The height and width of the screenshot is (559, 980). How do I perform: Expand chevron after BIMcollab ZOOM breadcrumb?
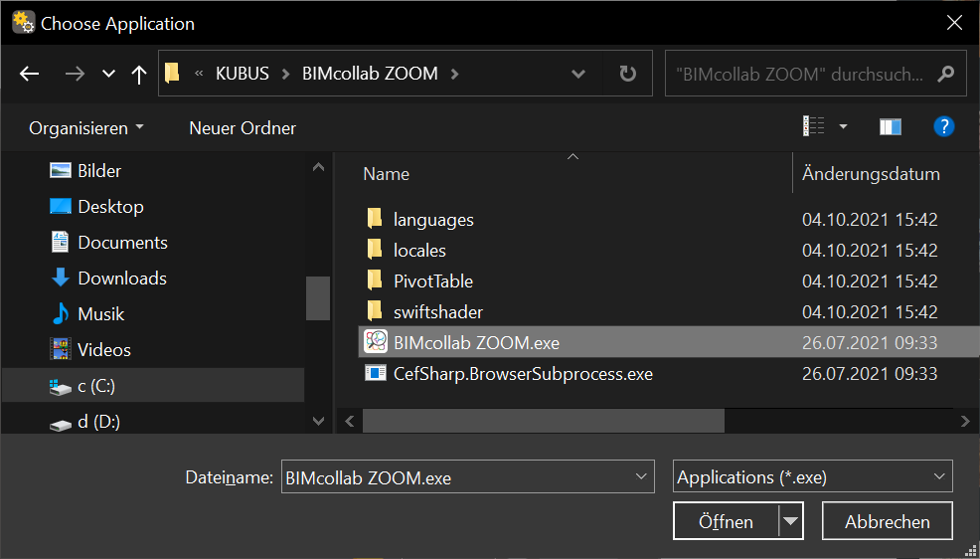tap(454, 74)
